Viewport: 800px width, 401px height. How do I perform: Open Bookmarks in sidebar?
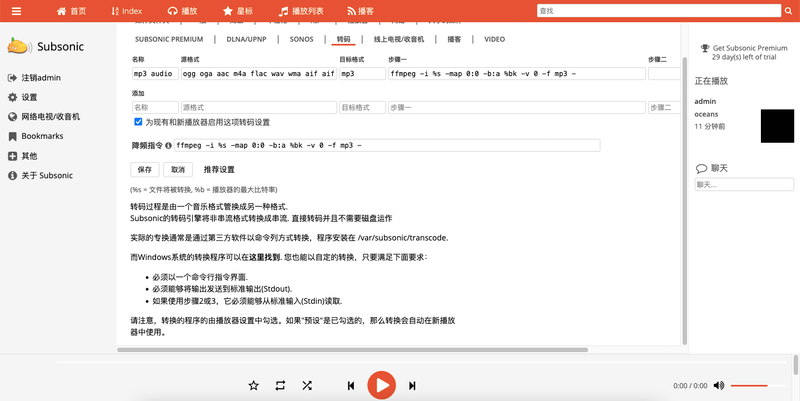point(36,136)
